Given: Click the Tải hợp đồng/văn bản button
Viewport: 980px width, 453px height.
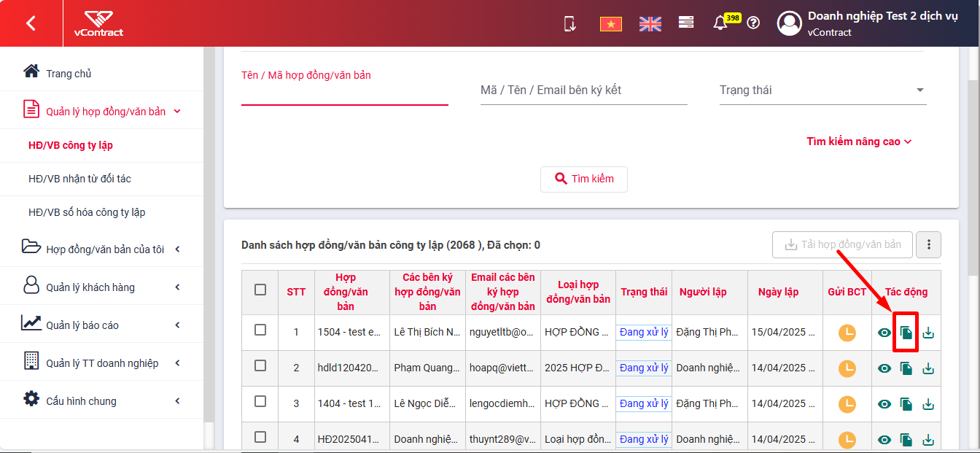Looking at the screenshot, I should coord(842,244).
